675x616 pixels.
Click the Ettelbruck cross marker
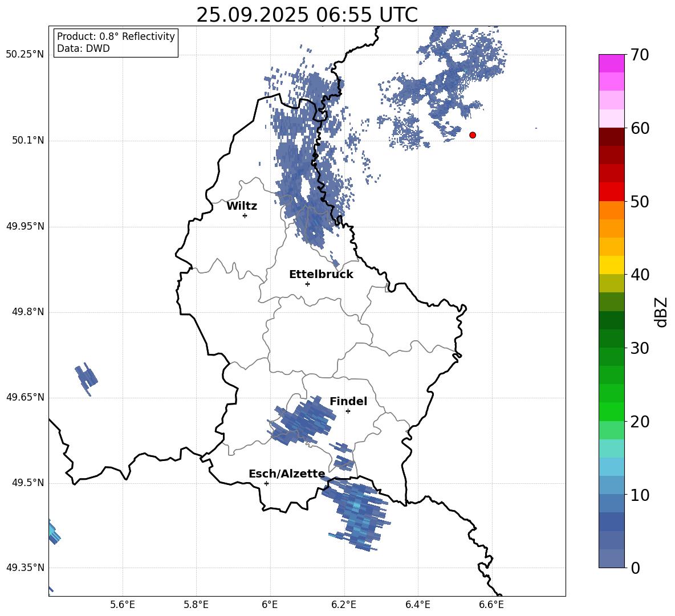(x=307, y=284)
